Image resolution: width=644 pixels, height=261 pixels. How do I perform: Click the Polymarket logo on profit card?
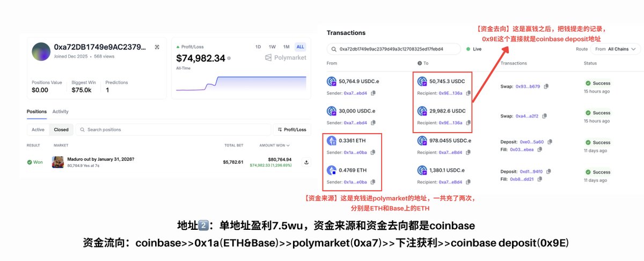click(286, 57)
